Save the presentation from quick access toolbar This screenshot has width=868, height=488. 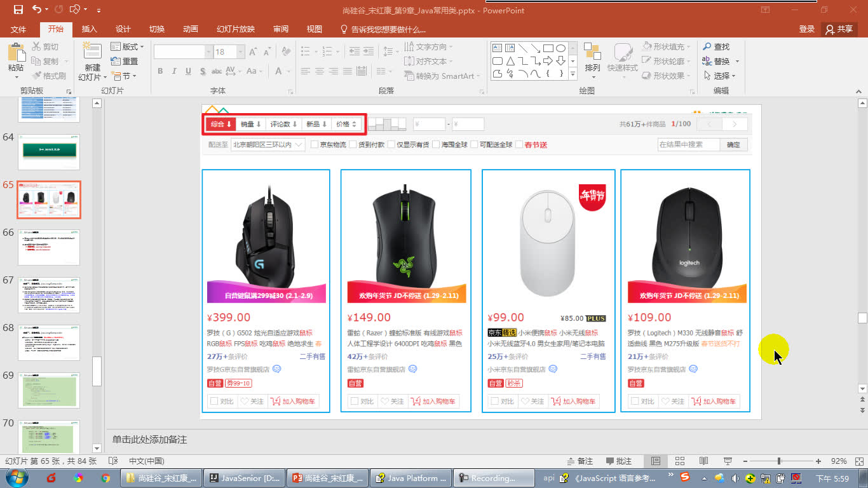pos(18,10)
